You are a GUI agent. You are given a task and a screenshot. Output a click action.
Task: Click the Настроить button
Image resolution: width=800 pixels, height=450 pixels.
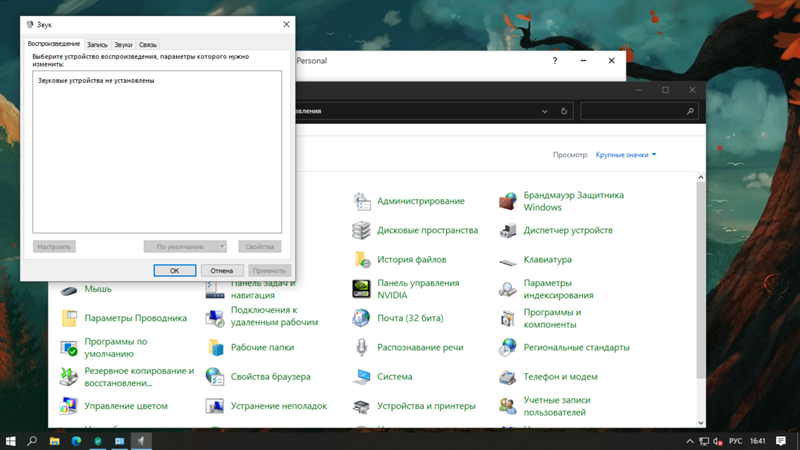point(54,246)
